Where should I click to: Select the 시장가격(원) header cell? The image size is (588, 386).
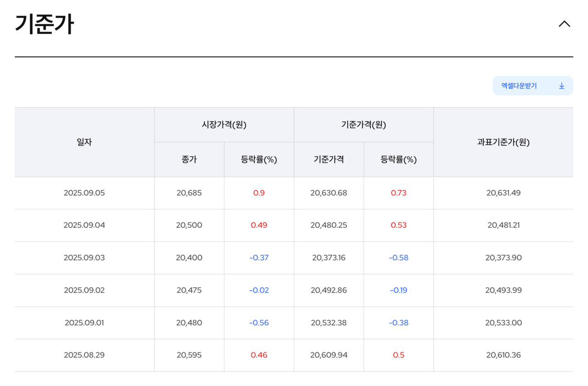(224, 125)
